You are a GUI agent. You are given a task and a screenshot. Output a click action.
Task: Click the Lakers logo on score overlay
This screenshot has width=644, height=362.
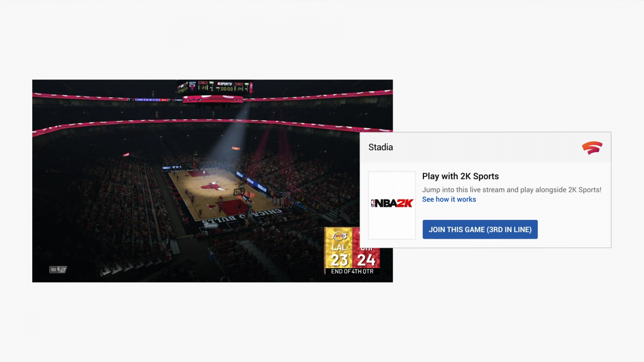pos(339,236)
